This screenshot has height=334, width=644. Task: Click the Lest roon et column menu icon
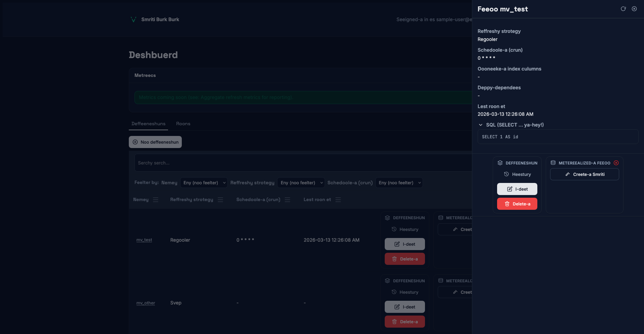[338, 200]
